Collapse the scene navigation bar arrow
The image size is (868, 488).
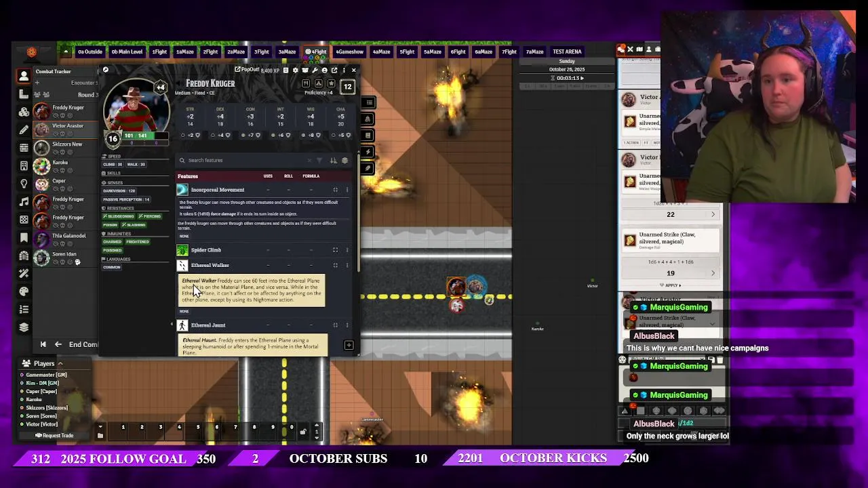click(x=66, y=52)
